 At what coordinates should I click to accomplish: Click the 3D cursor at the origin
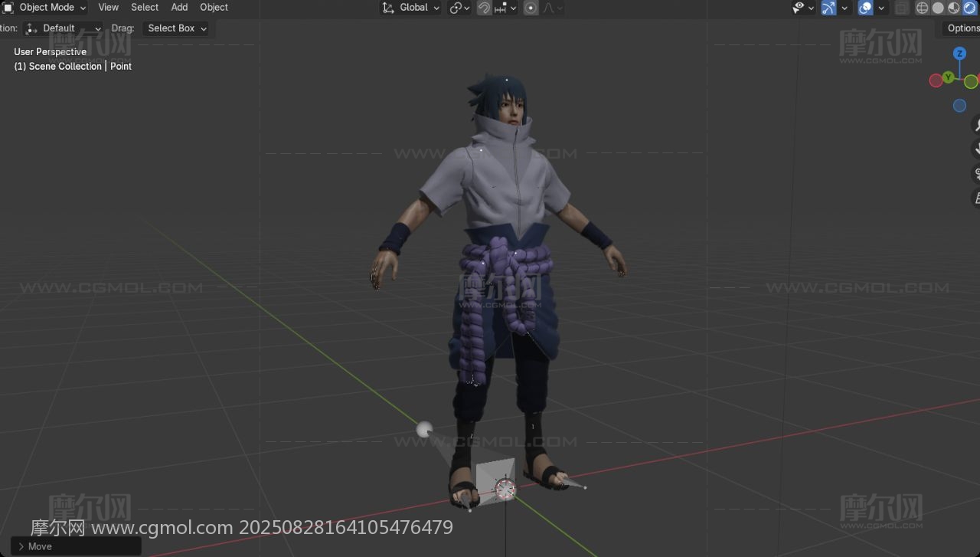point(505,489)
